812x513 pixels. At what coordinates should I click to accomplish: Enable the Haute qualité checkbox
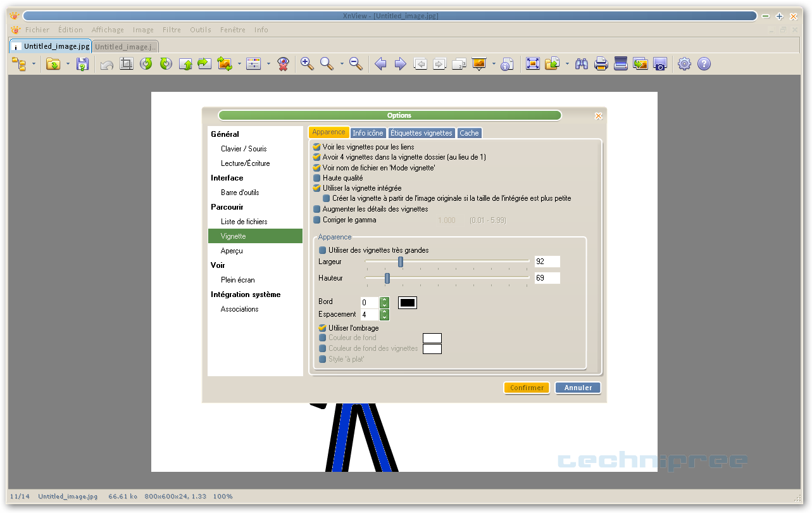tap(317, 179)
